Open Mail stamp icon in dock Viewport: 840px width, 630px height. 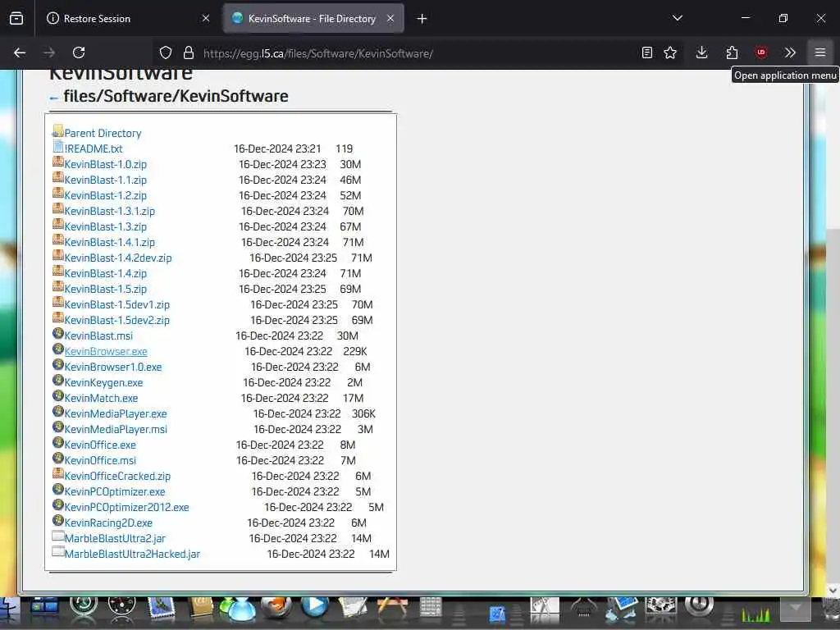pos(162,609)
